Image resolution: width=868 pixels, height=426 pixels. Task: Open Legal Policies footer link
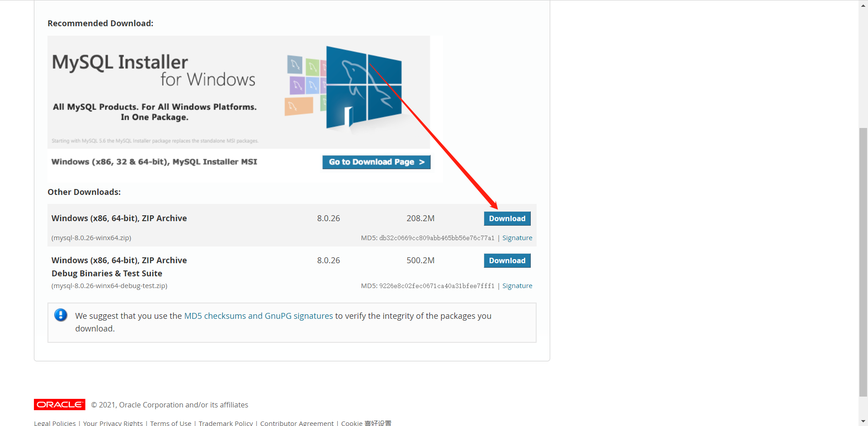point(55,423)
